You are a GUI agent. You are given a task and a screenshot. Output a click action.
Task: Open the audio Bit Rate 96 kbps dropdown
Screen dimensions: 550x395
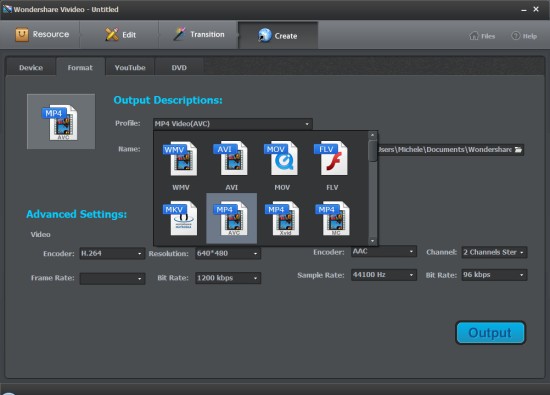click(x=494, y=275)
